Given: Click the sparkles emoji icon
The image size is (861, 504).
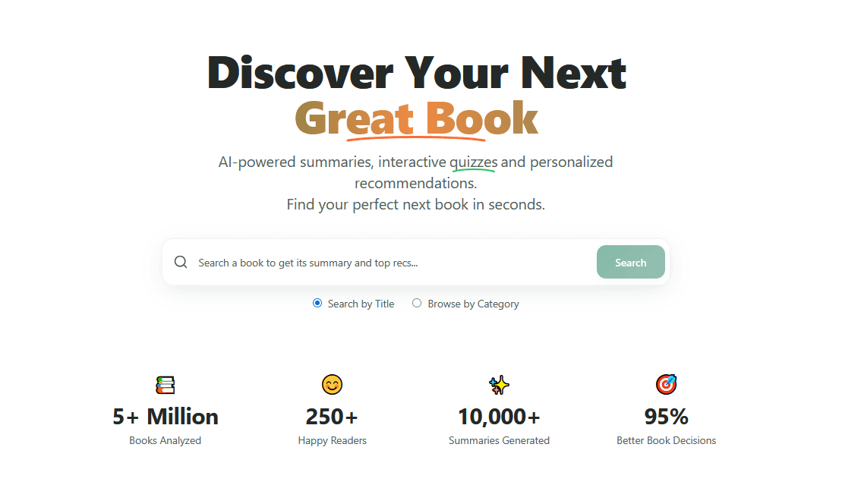Looking at the screenshot, I should click(499, 386).
